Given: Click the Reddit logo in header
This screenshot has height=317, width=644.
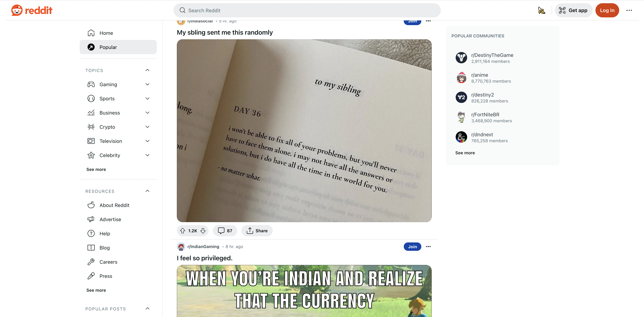Looking at the screenshot, I should click(x=32, y=10).
